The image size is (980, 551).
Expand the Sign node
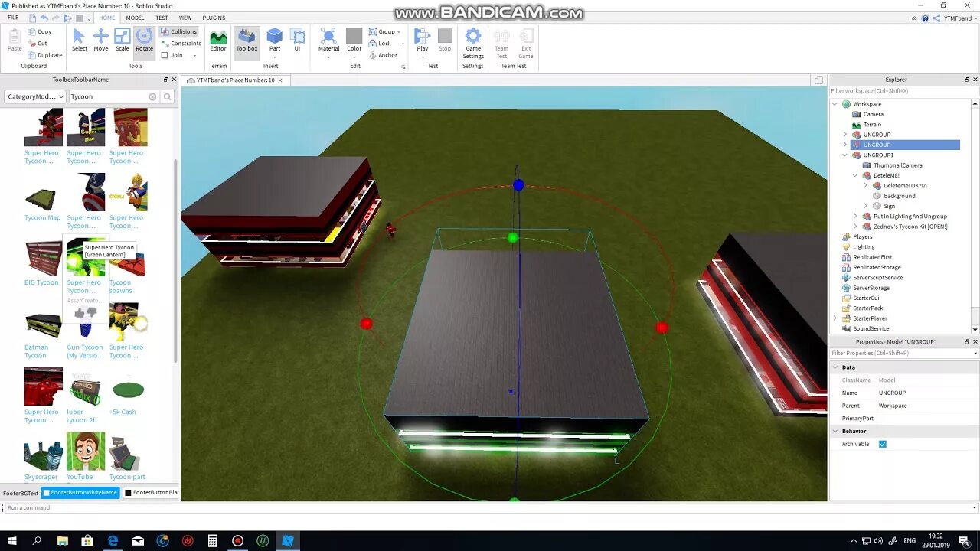866,206
